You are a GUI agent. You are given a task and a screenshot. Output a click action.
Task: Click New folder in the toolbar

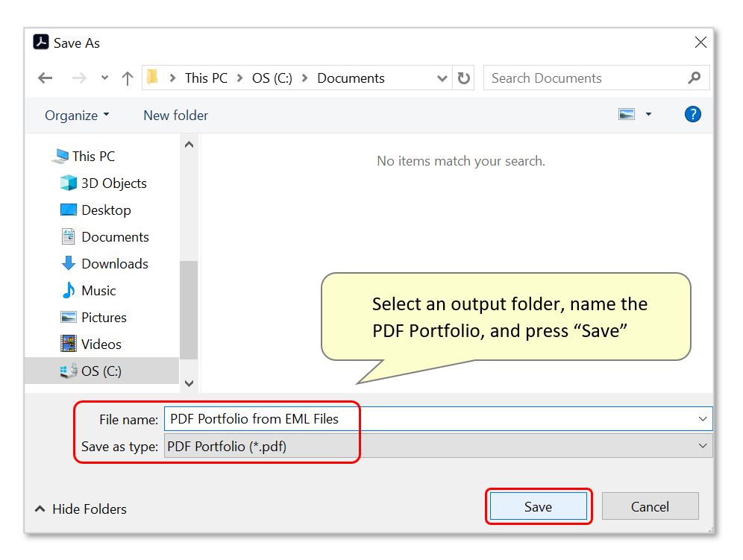176,116
